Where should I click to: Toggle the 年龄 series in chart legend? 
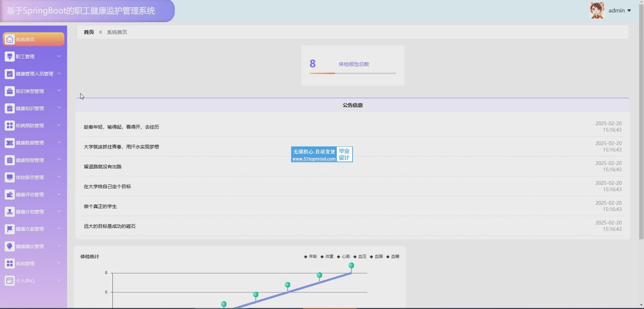pos(310,257)
